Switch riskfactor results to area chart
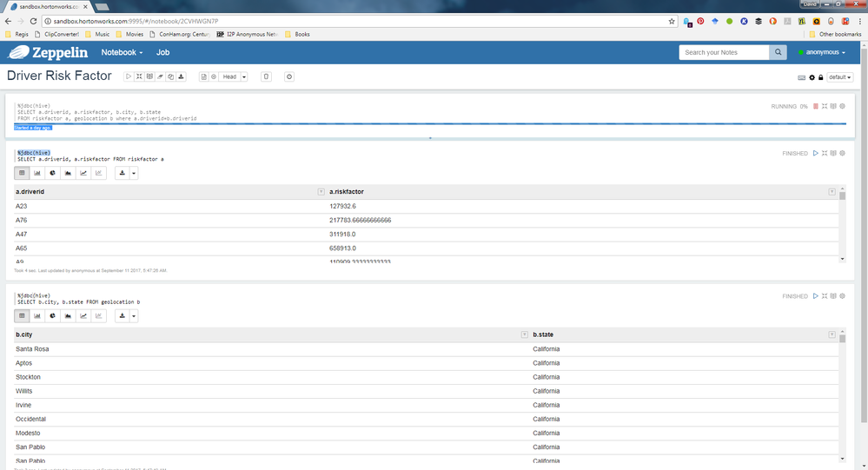Viewport: 868px width, 470px height. pyautogui.click(x=68, y=173)
